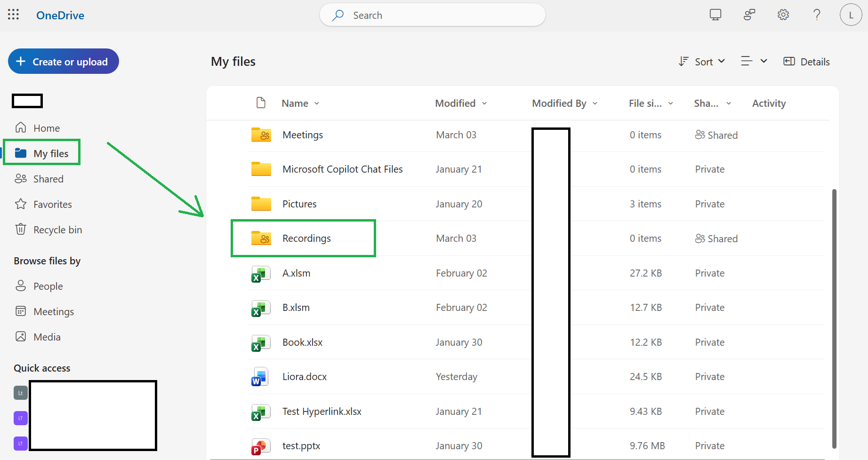The image size is (868, 460).
Task: Click the monitor icon in top bar
Action: point(715,15)
